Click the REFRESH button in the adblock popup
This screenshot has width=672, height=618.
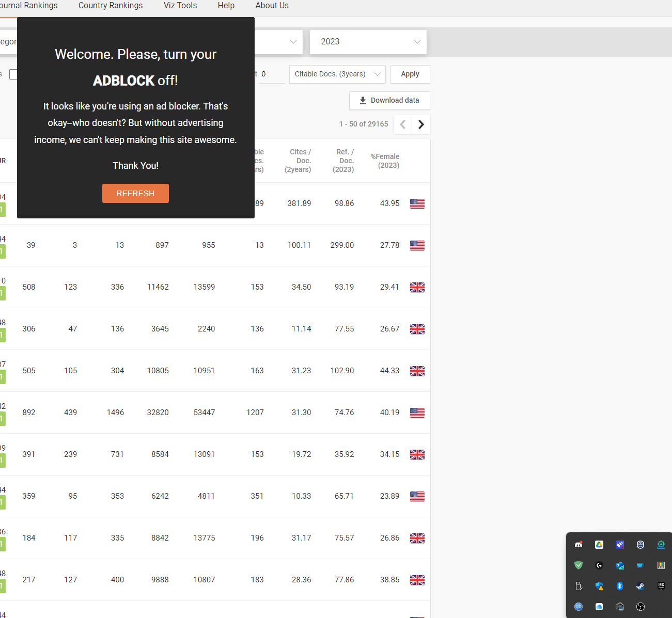(x=135, y=193)
